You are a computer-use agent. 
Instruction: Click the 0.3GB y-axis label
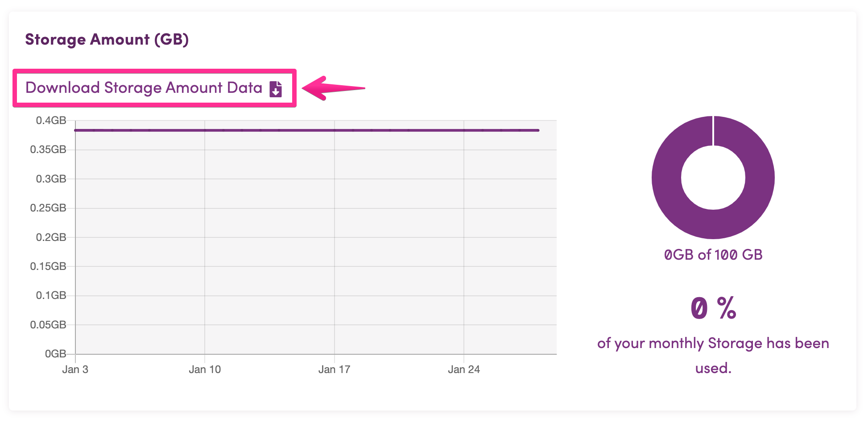51,179
